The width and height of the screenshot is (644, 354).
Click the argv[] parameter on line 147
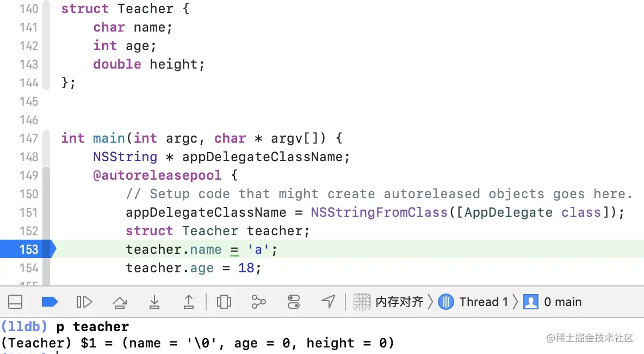[298, 138]
